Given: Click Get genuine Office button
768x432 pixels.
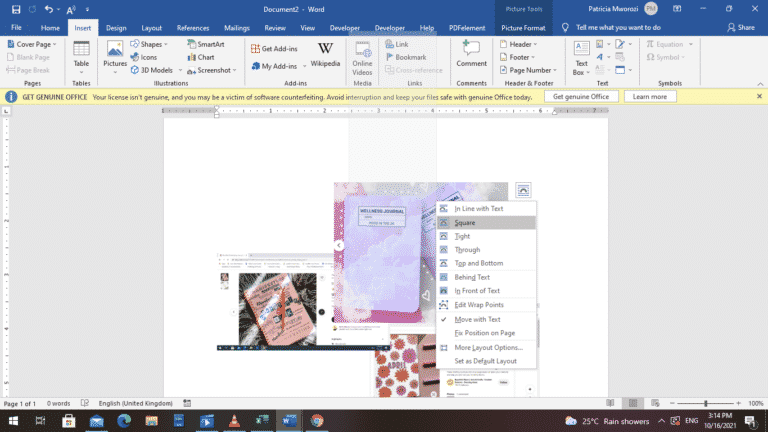Looking at the screenshot, I should tap(581, 96).
